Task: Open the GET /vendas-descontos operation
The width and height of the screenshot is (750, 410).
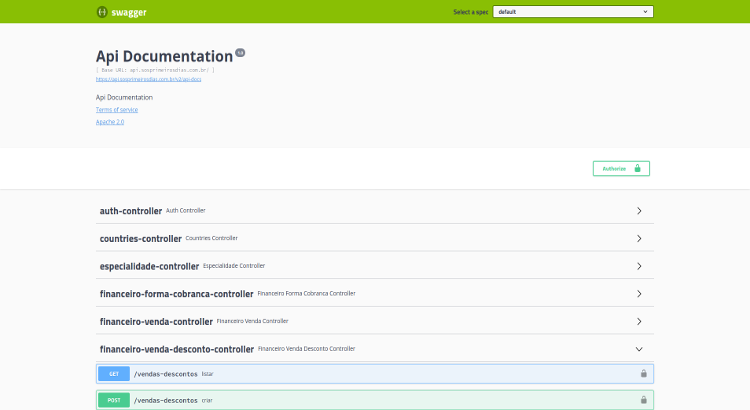Action: pos(375,374)
